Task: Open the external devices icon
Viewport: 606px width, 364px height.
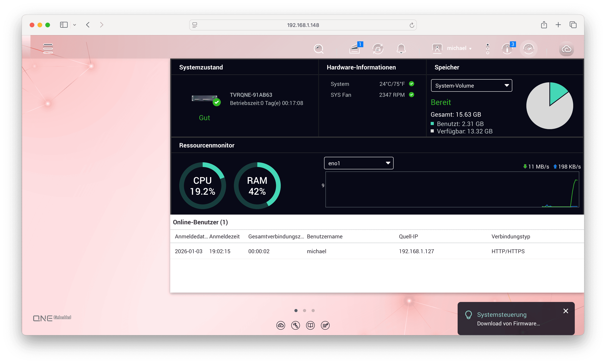Action: pos(378,49)
